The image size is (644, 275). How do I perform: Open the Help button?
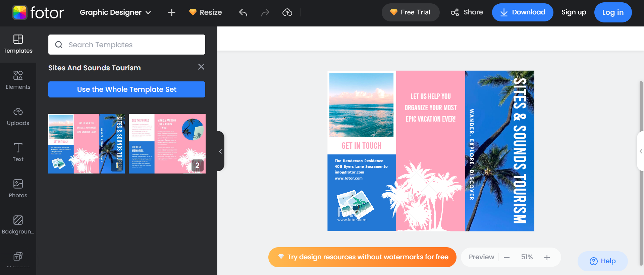tap(603, 261)
